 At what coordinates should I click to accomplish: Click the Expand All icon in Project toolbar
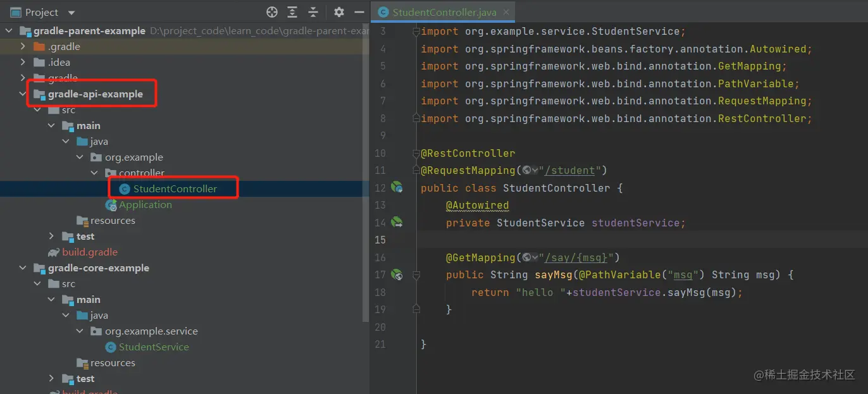(x=292, y=12)
